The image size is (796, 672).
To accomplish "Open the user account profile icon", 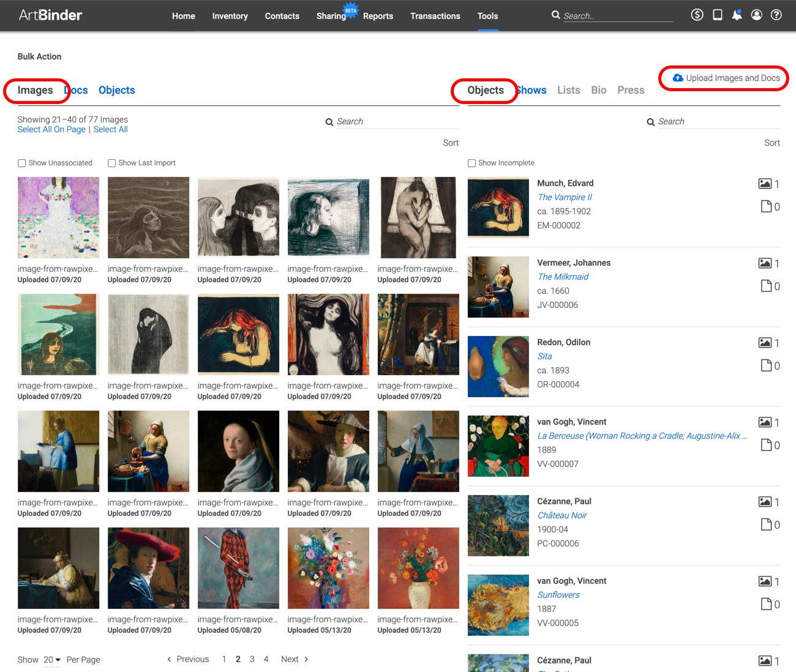I will click(x=757, y=15).
